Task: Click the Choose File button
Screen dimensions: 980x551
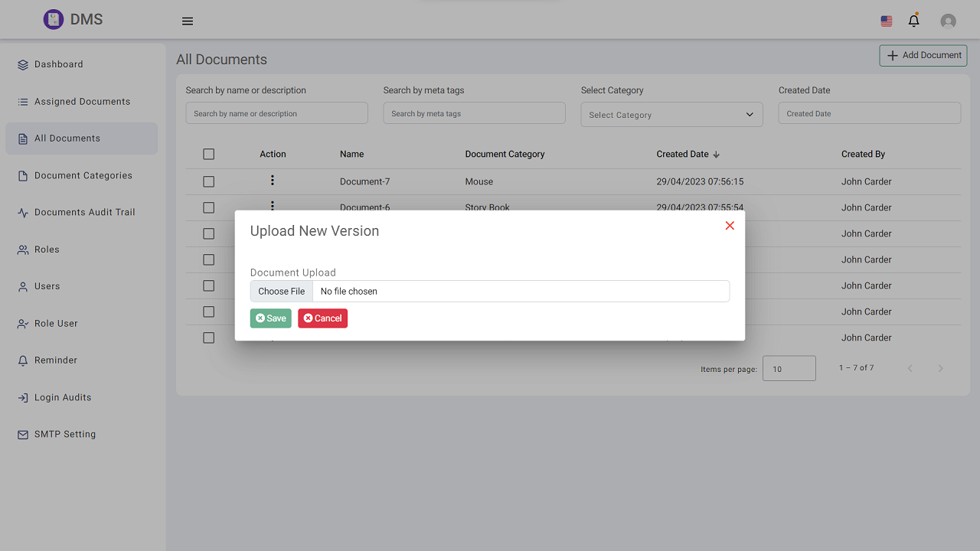Action: pyautogui.click(x=282, y=292)
